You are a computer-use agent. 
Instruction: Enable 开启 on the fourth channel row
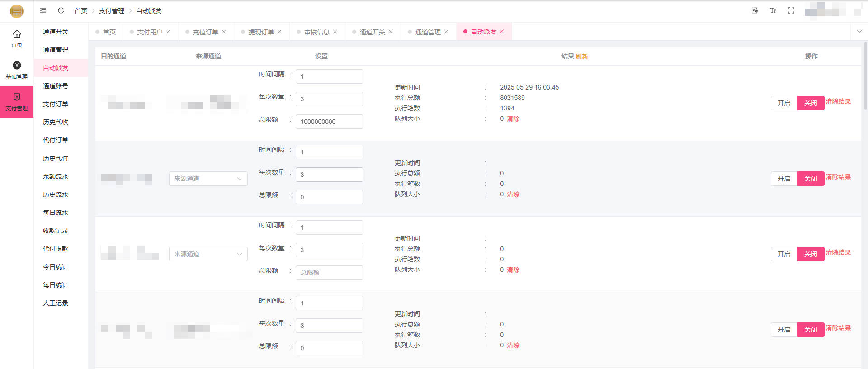pos(783,330)
